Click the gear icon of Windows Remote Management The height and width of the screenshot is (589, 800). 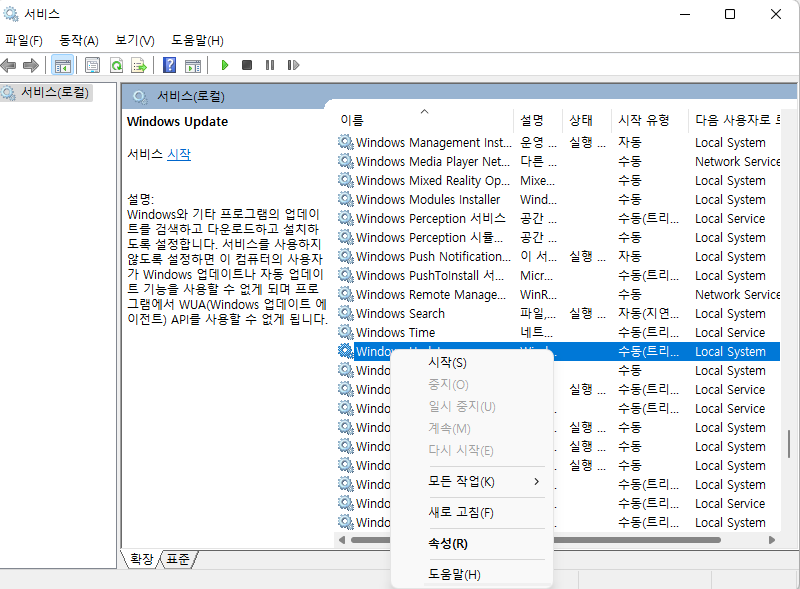click(346, 294)
